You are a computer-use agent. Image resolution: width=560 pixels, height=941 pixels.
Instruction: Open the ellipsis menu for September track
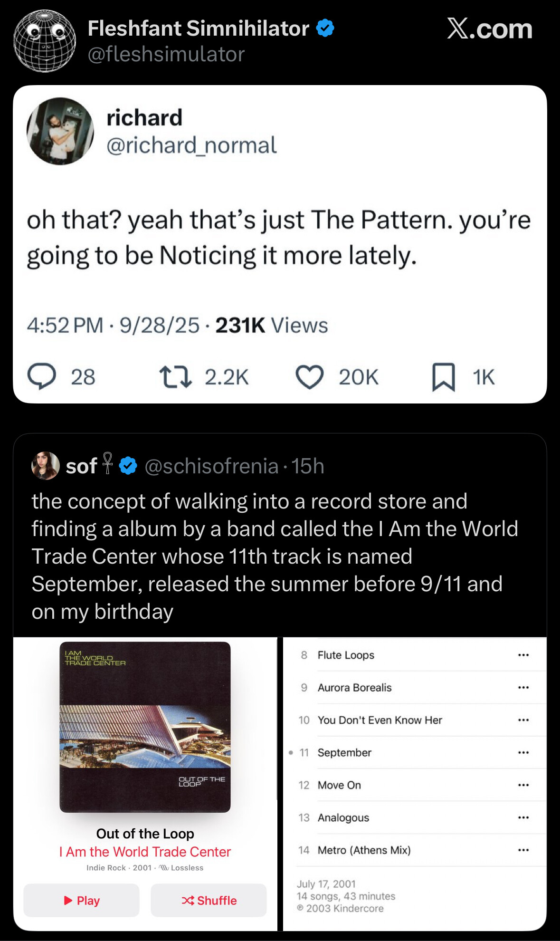tap(523, 753)
